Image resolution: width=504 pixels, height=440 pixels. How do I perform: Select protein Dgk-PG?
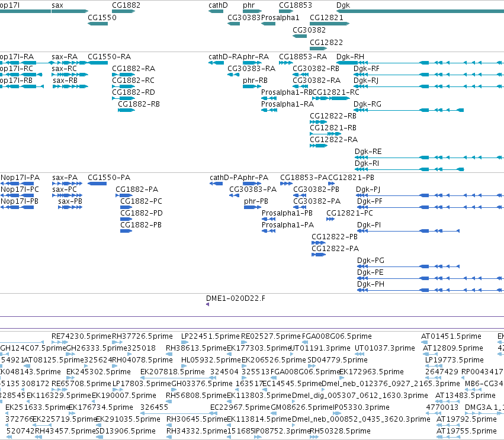coord(371,261)
